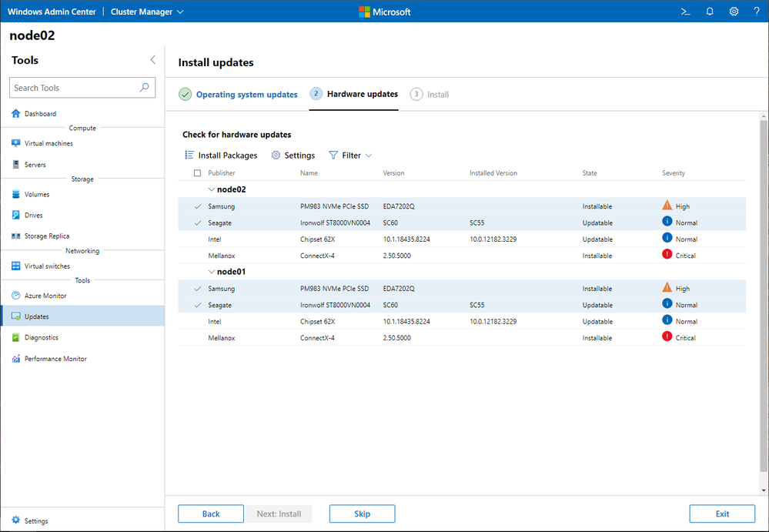
Task: Sort by the Publisher column header
Action: tap(221, 173)
